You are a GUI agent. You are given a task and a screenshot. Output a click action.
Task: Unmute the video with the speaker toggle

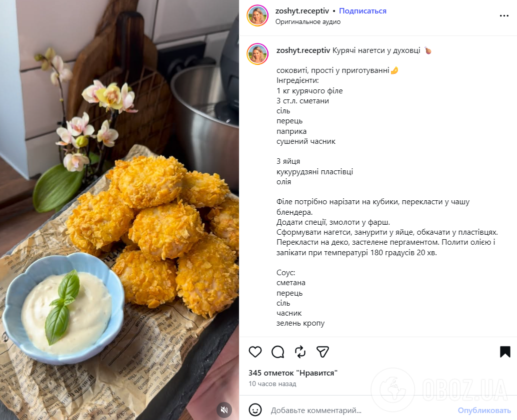tap(224, 410)
